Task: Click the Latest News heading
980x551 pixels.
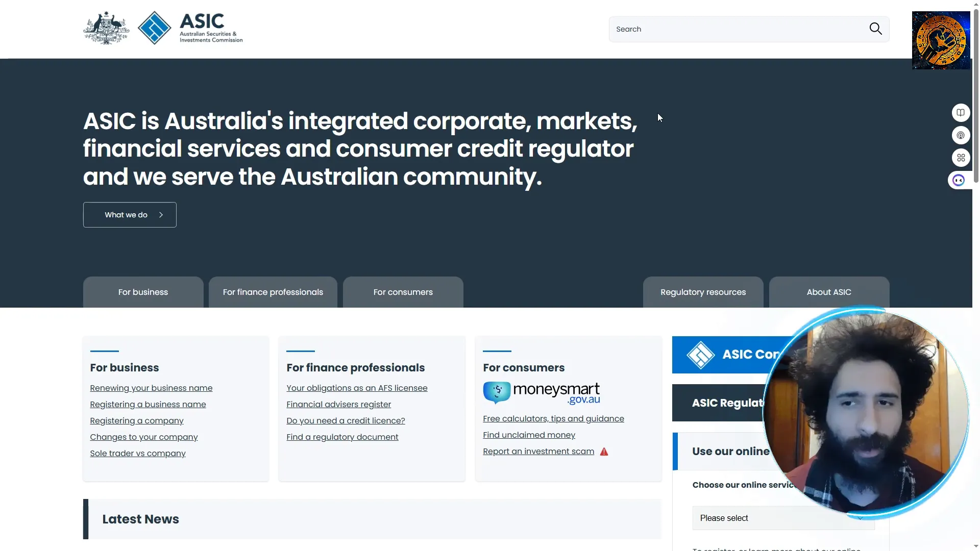Action: pos(140,519)
